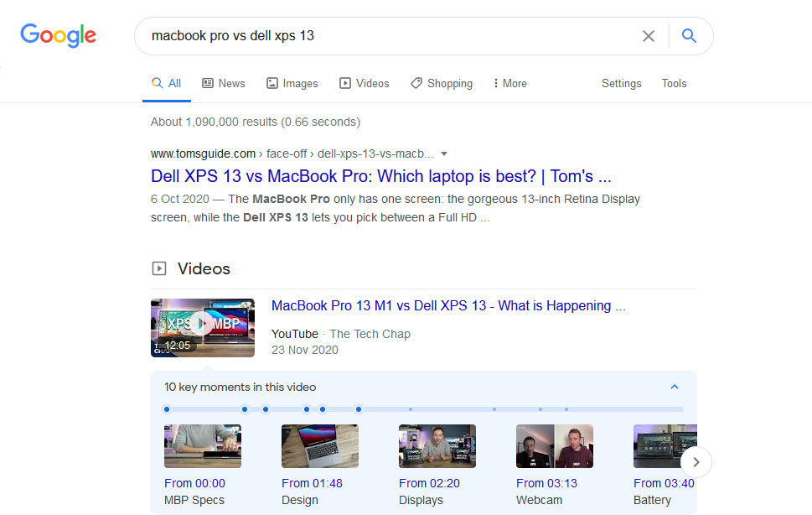Open the search Tools options
Viewport: 812px width, 515px height.
[x=674, y=83]
